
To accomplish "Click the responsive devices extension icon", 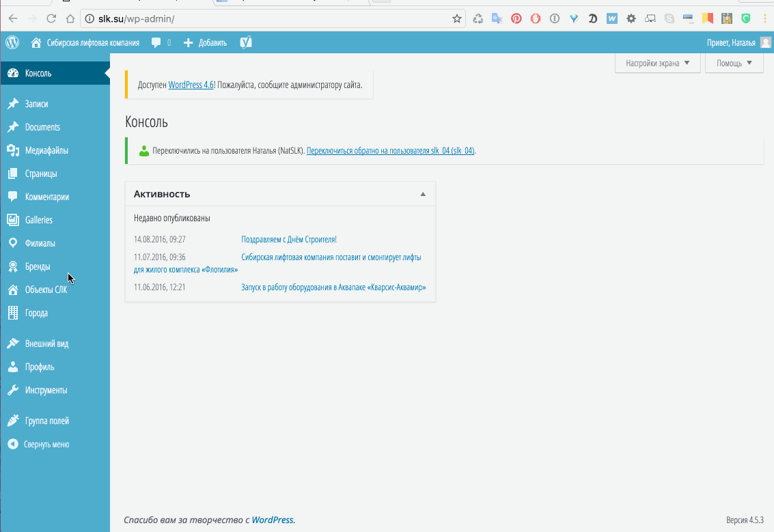I will [x=650, y=18].
